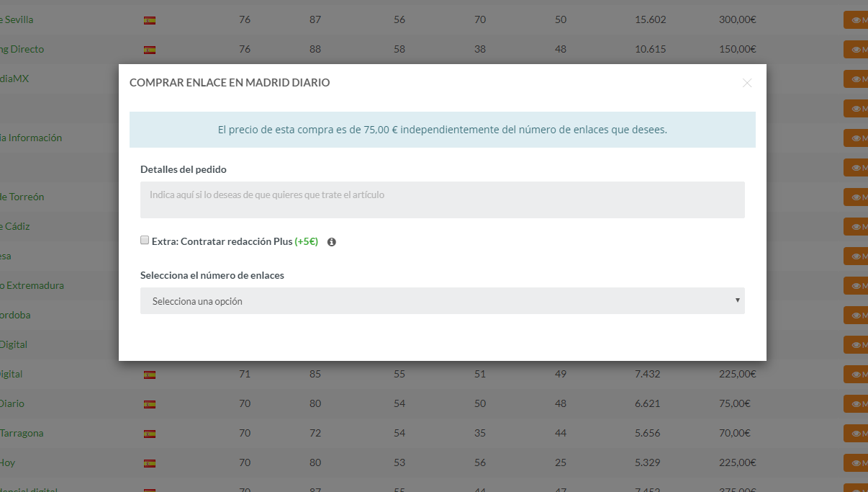Screen dimensions: 868x492
Task: Open the Hoy site link
Action: pos(7,462)
